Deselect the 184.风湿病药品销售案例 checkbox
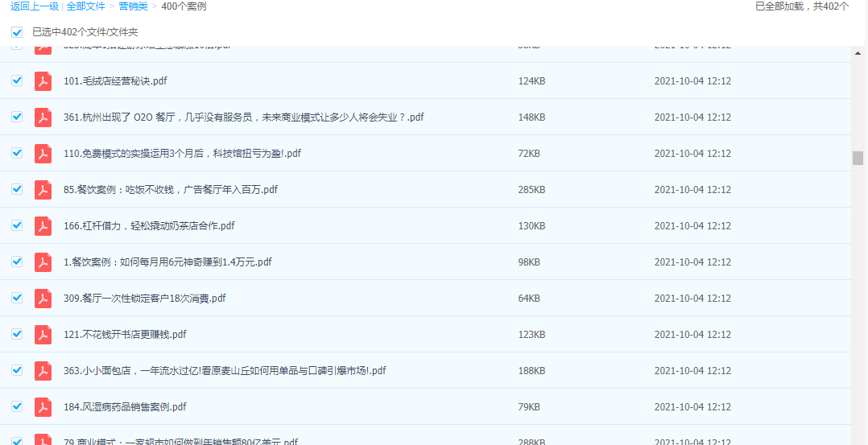868x445 pixels. point(17,406)
